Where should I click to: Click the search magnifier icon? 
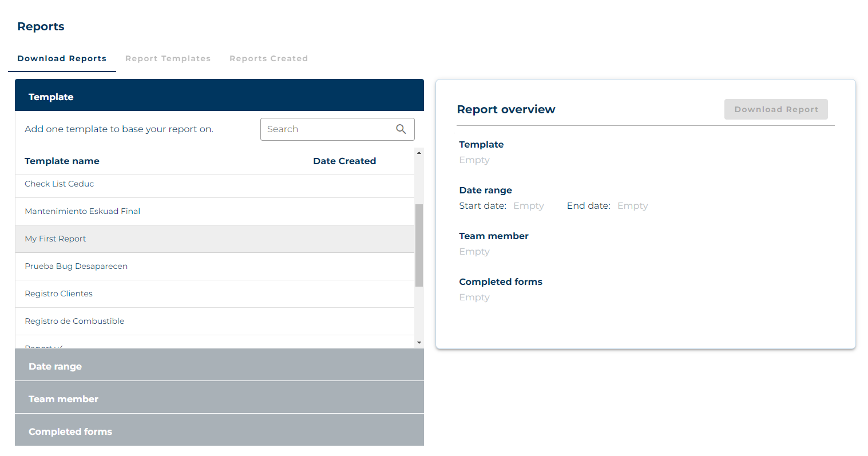(x=401, y=129)
